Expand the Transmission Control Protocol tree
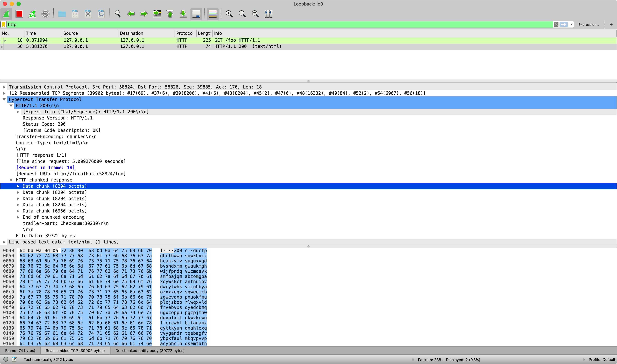This screenshot has width=617, height=364. pyautogui.click(x=4, y=87)
